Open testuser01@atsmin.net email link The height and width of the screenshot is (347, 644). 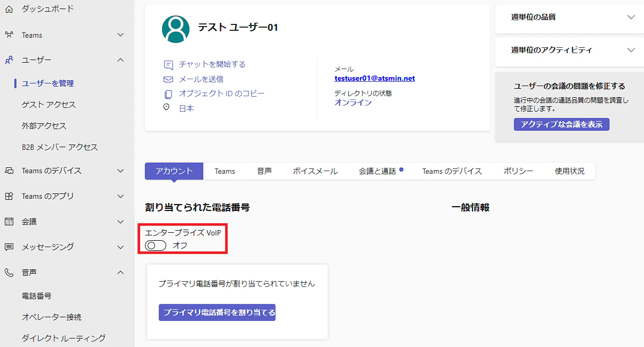point(375,78)
